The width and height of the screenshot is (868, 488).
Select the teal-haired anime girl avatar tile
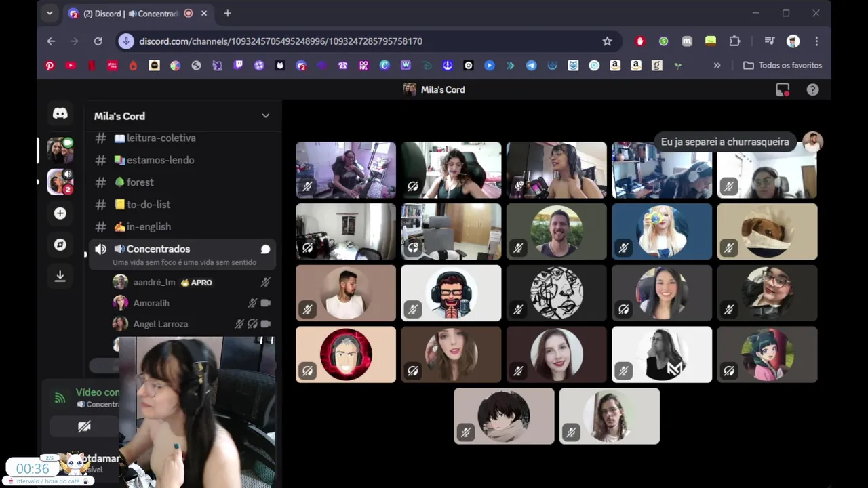(767, 354)
